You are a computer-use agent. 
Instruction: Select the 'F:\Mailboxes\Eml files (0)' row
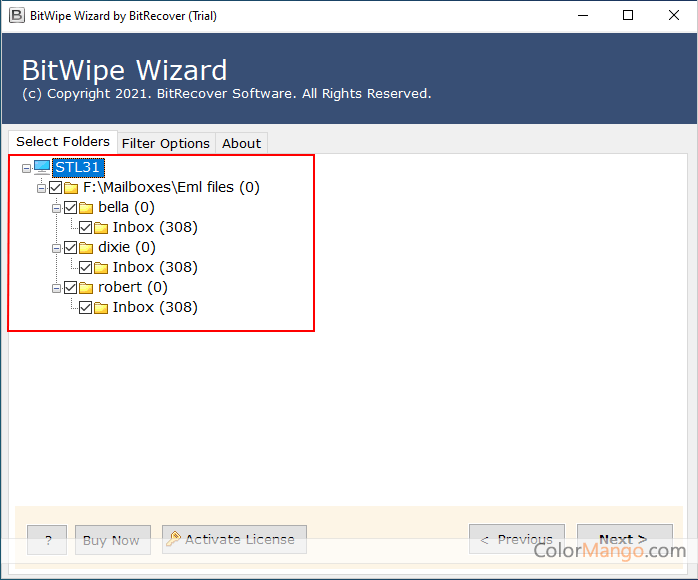pos(171,187)
